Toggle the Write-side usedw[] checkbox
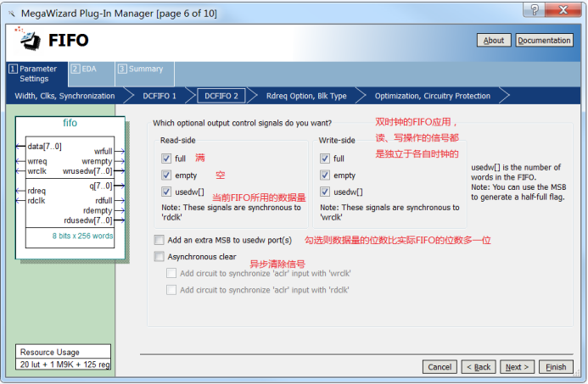Viewport: 588px width, 384px height. 325,192
